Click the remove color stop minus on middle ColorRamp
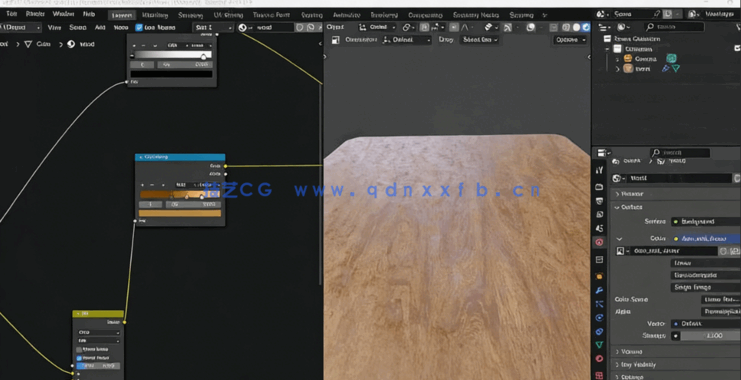741x380 pixels. (x=152, y=185)
